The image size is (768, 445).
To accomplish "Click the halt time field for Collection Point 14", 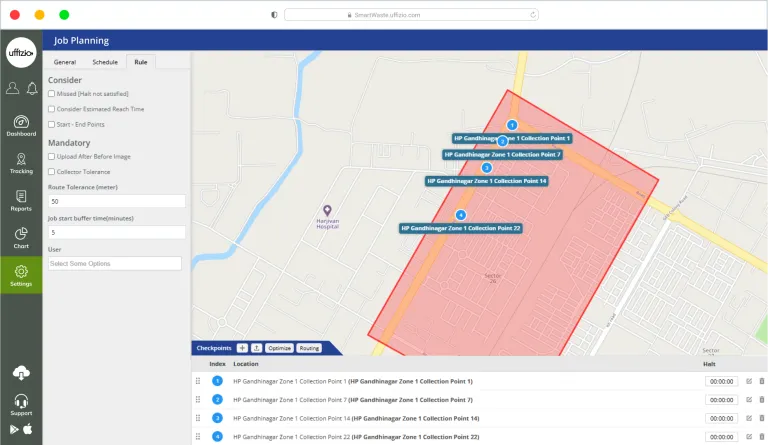I will click(721, 418).
